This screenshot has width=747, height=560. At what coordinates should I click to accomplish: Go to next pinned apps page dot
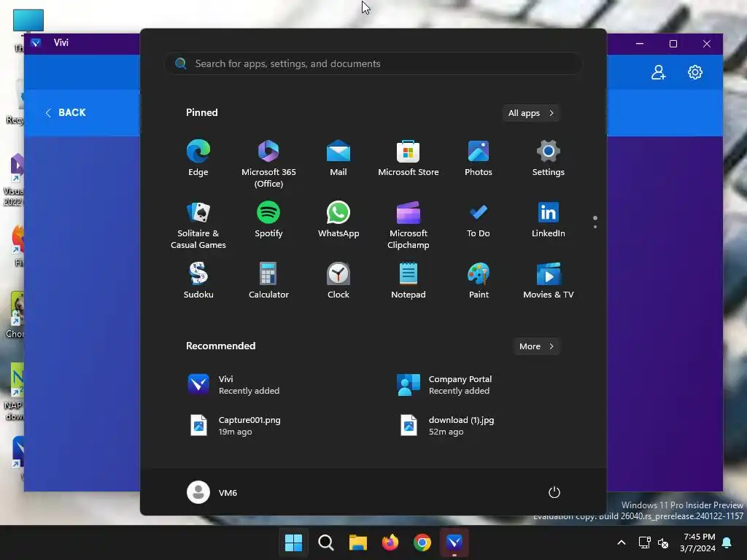click(595, 227)
